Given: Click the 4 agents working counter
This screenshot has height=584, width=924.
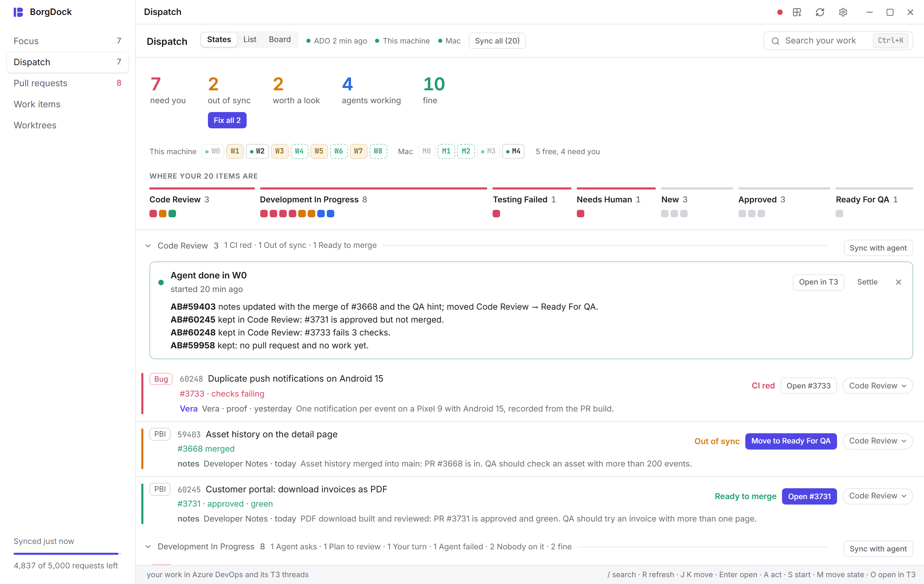Looking at the screenshot, I should tap(371, 90).
